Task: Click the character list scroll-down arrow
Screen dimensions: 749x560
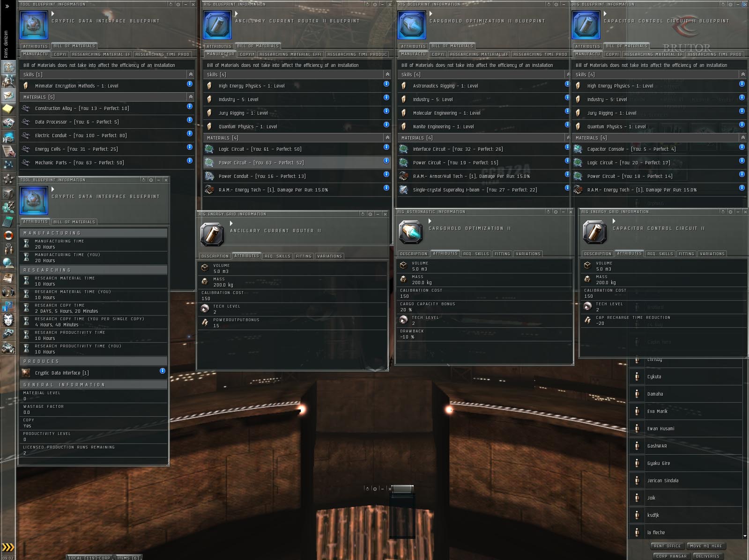Action: [x=745, y=536]
